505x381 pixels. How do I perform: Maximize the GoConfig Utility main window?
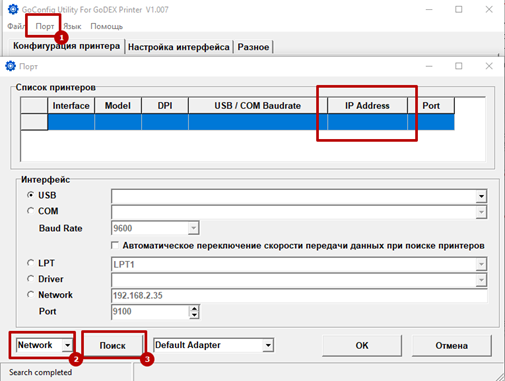point(459,9)
